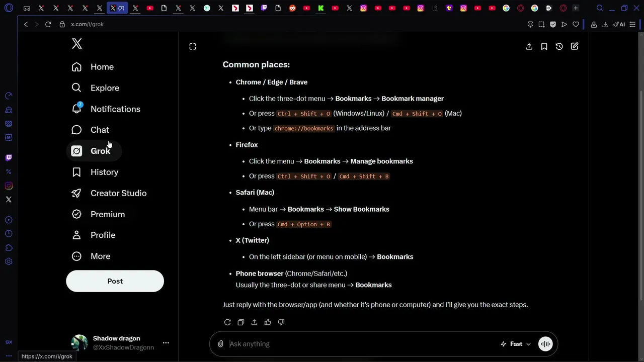644x362 pixels.
Task: Open the GX Corner gamepad tab
Action: click(27, 8)
